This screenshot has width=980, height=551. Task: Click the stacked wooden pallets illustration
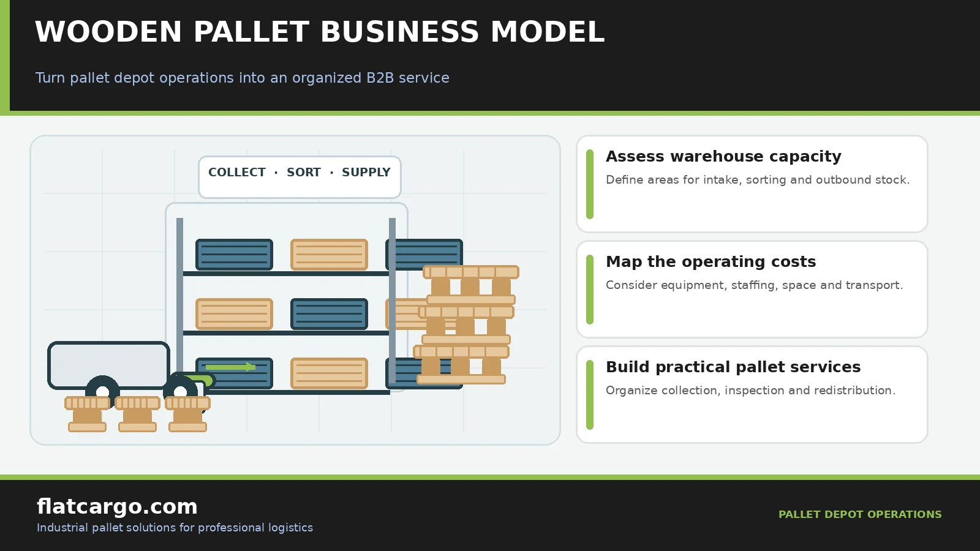point(466,324)
